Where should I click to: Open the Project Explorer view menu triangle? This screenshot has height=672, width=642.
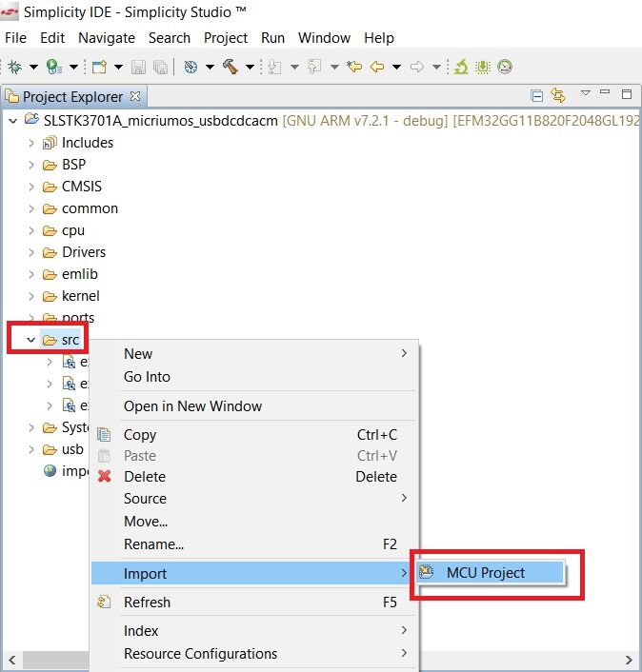[586, 92]
